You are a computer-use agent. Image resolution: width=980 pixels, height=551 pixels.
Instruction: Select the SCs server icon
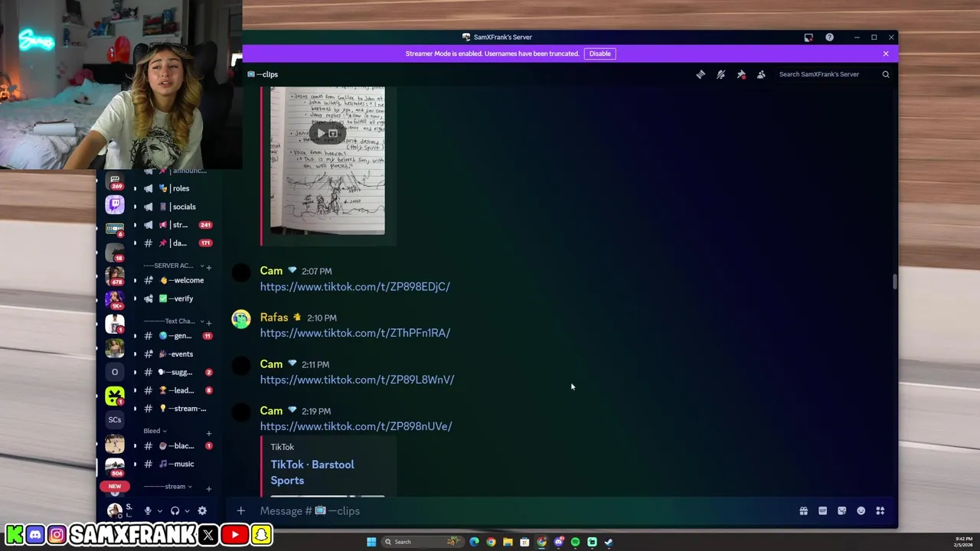pyautogui.click(x=115, y=419)
